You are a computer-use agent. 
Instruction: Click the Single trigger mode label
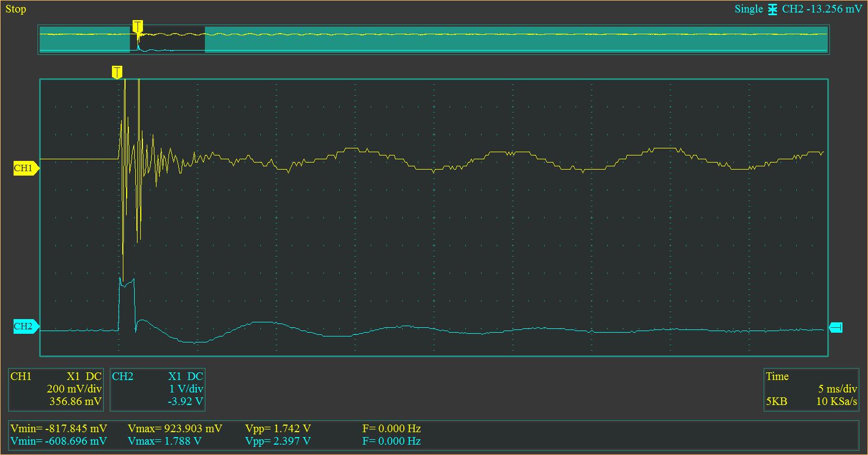pyautogui.click(x=748, y=9)
